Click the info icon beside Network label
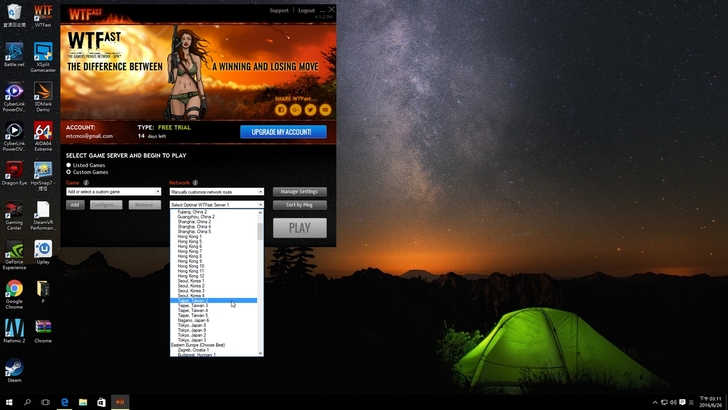728x410 pixels. tap(195, 182)
